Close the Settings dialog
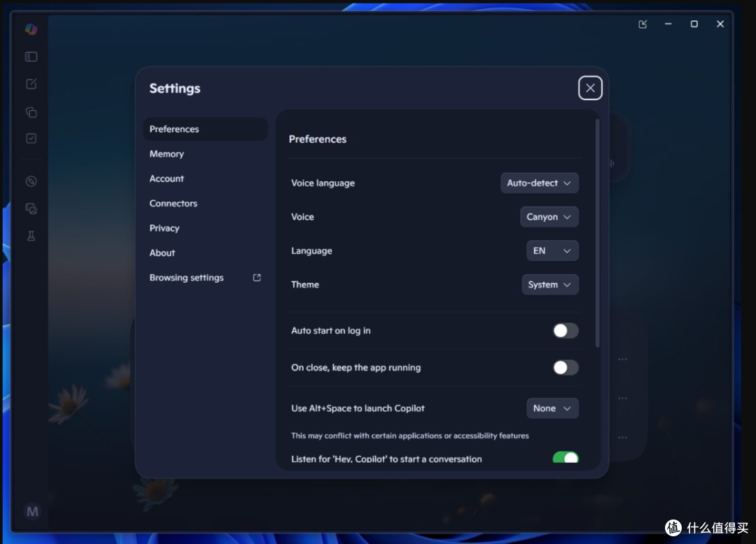756x544 pixels. click(x=590, y=88)
